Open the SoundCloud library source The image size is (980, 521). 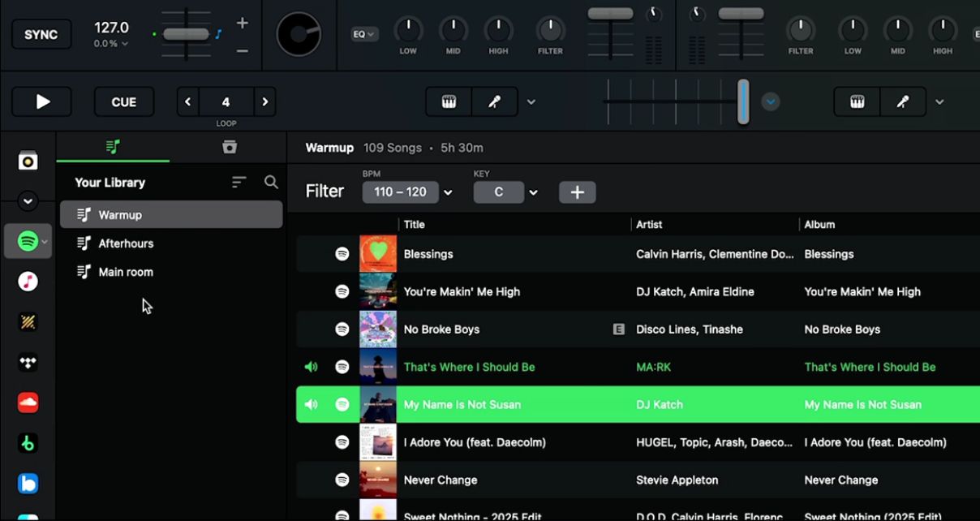(x=28, y=403)
